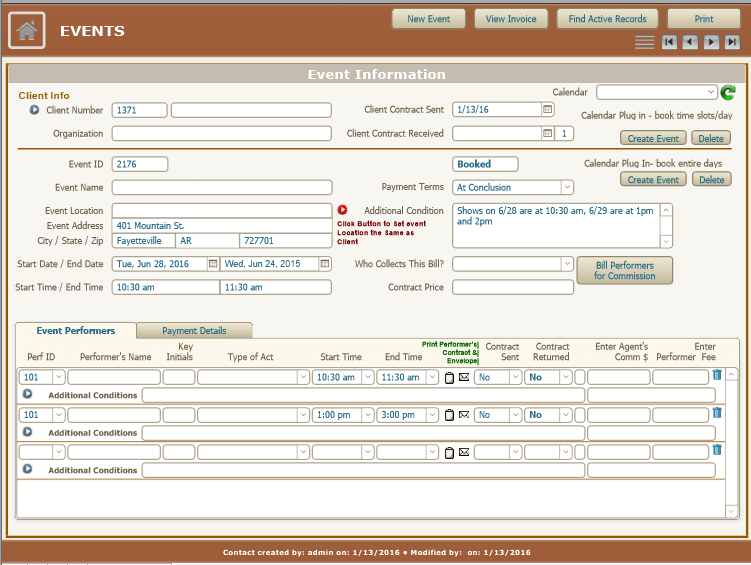Click the View Invoice button

tap(511, 18)
